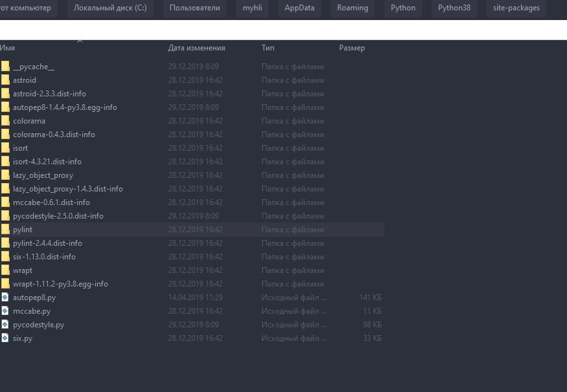The width and height of the screenshot is (567, 392).
Task: Go to Roaming breadcrumb segment
Action: pyautogui.click(x=353, y=8)
